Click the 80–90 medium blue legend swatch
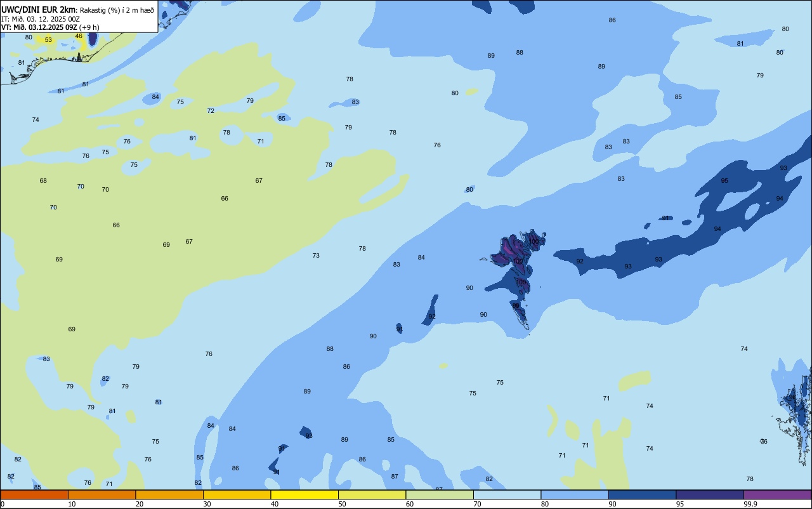Screen dimensions: 812x509 tap(575, 494)
